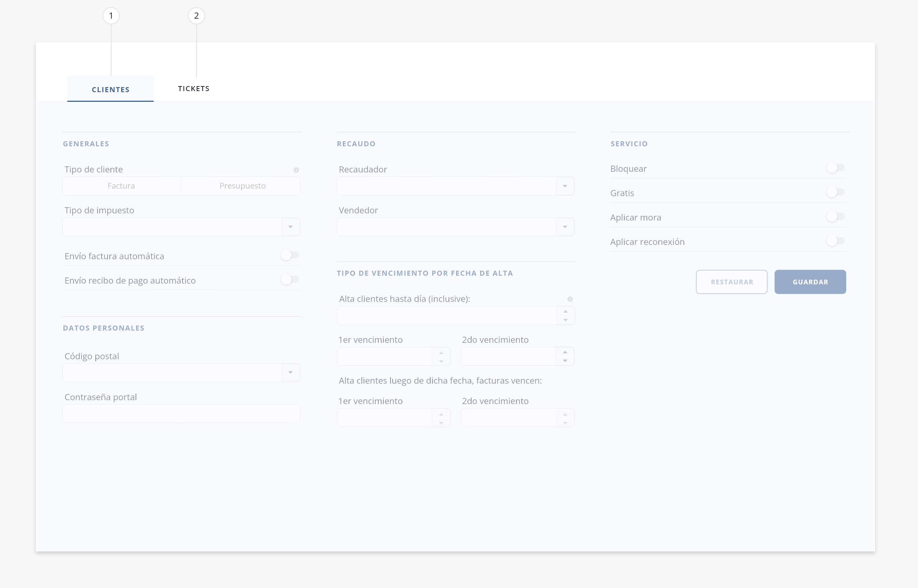
Task: Click the Contraseña portal input field
Action: click(x=181, y=414)
